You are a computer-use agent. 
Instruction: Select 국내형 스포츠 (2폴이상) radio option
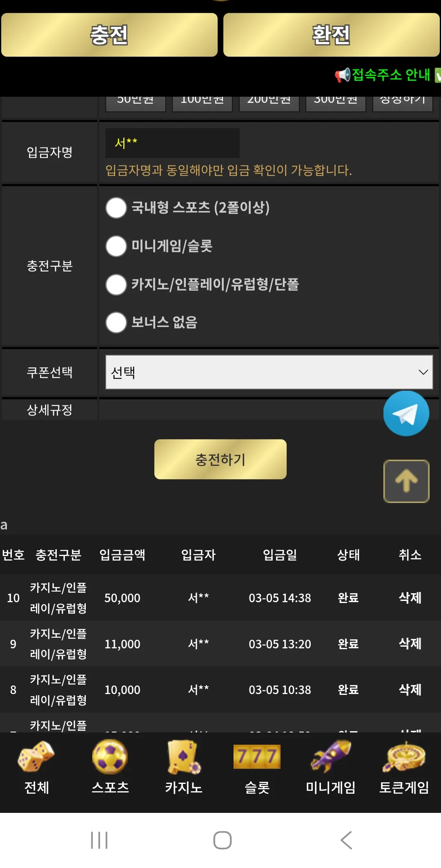pos(116,208)
